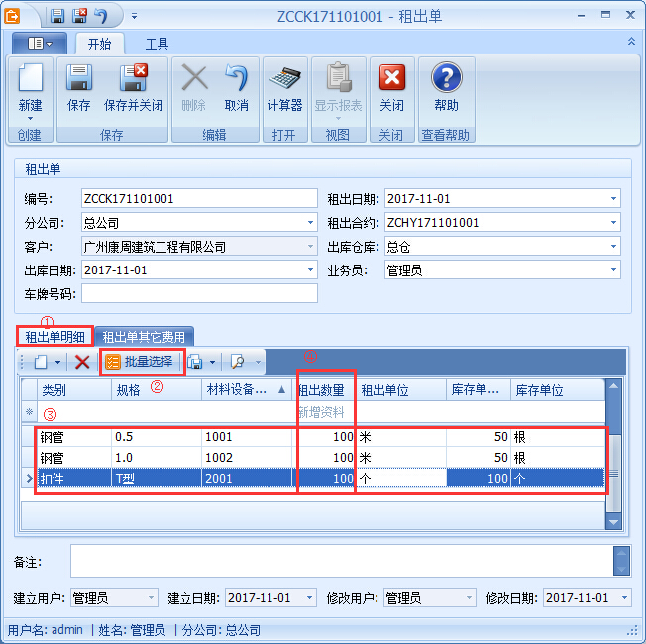Expand the 出库仓库 dropdown
This screenshot has width=646, height=644.
(x=613, y=247)
